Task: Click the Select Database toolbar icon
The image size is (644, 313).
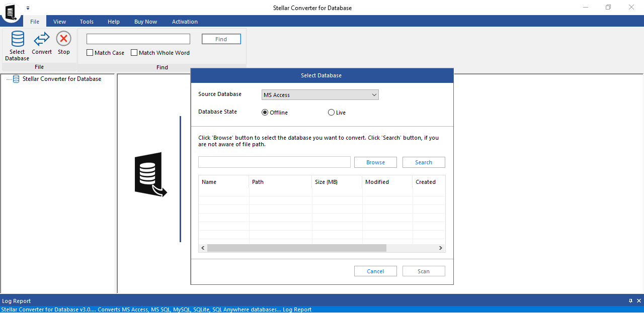Action: click(x=18, y=39)
